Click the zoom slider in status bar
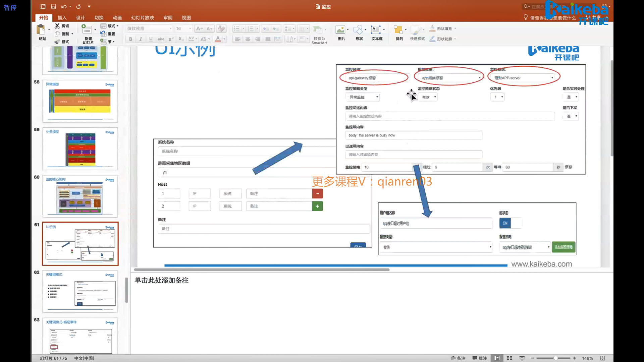Screen dimensions: 644x362 coord(556,358)
